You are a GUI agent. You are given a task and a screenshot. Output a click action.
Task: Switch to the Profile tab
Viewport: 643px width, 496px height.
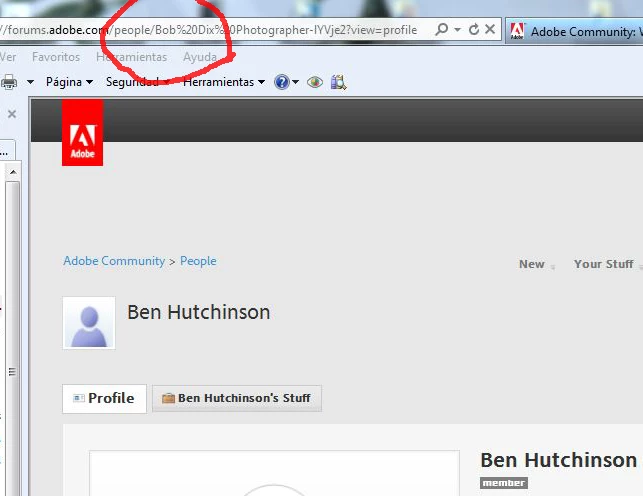coord(104,398)
